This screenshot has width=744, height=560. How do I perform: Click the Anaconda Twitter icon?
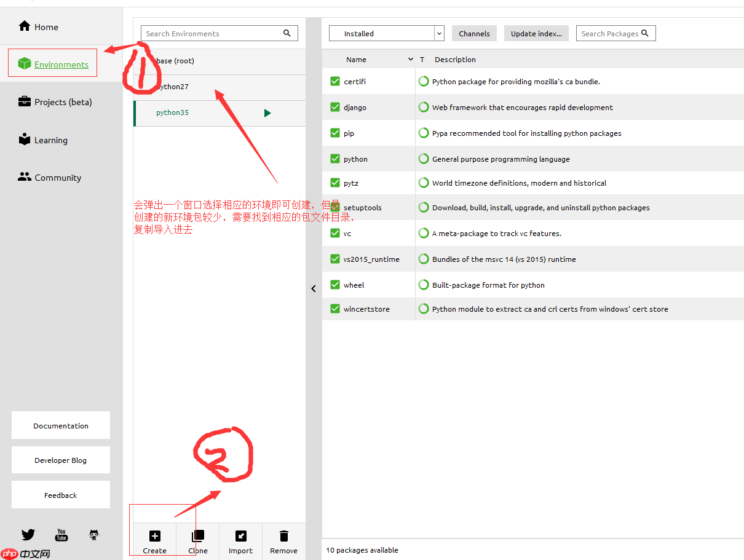tap(28, 535)
